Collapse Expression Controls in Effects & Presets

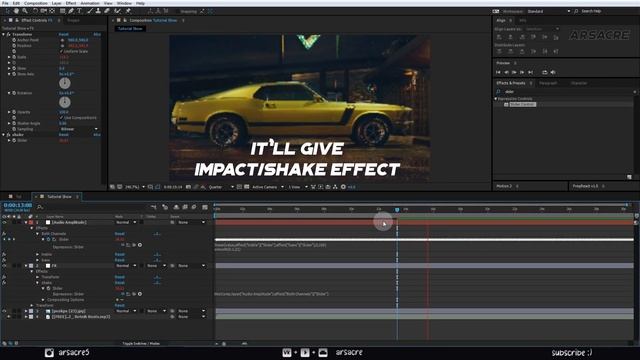(x=496, y=99)
